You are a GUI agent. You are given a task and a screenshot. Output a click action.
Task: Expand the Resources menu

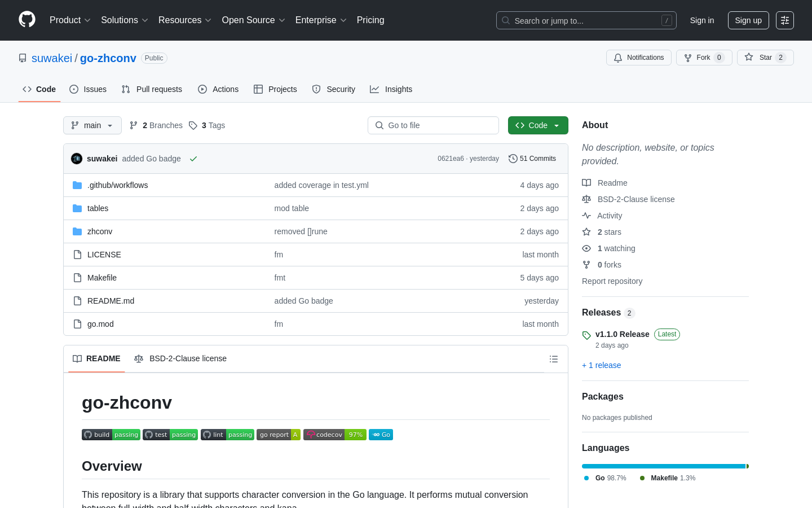185,20
